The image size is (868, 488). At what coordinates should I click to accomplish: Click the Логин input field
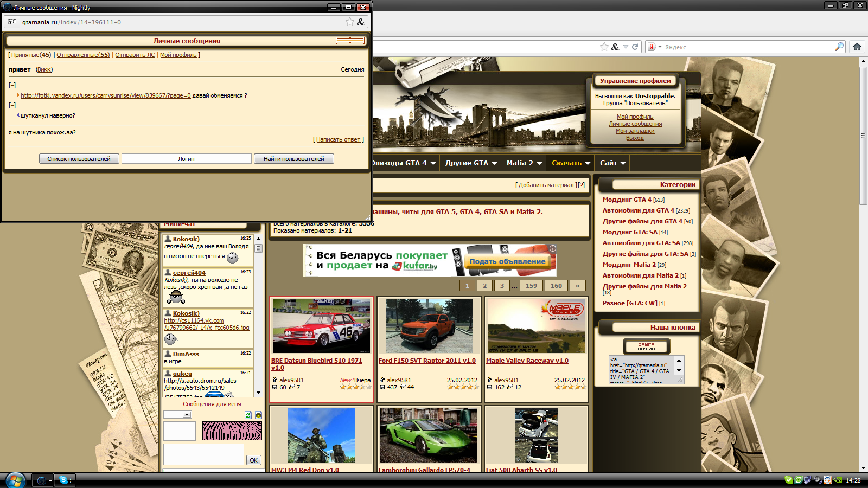186,159
